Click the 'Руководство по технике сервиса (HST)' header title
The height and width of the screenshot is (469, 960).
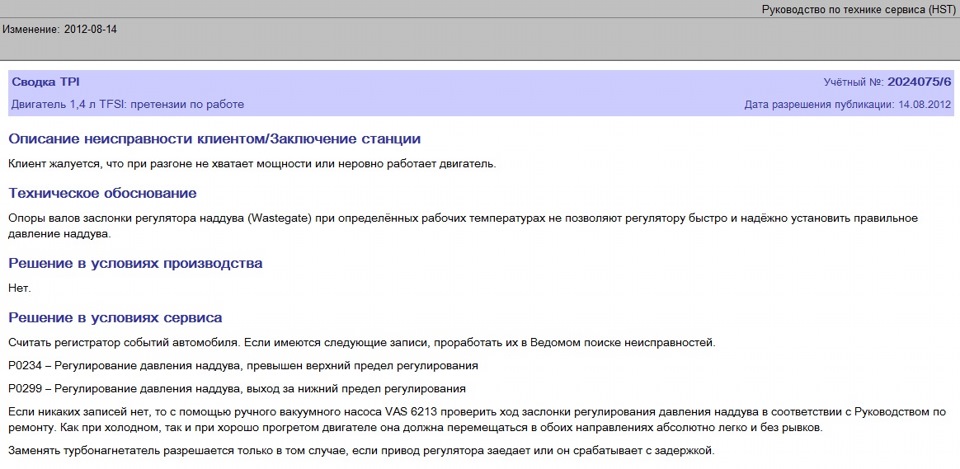pos(857,9)
